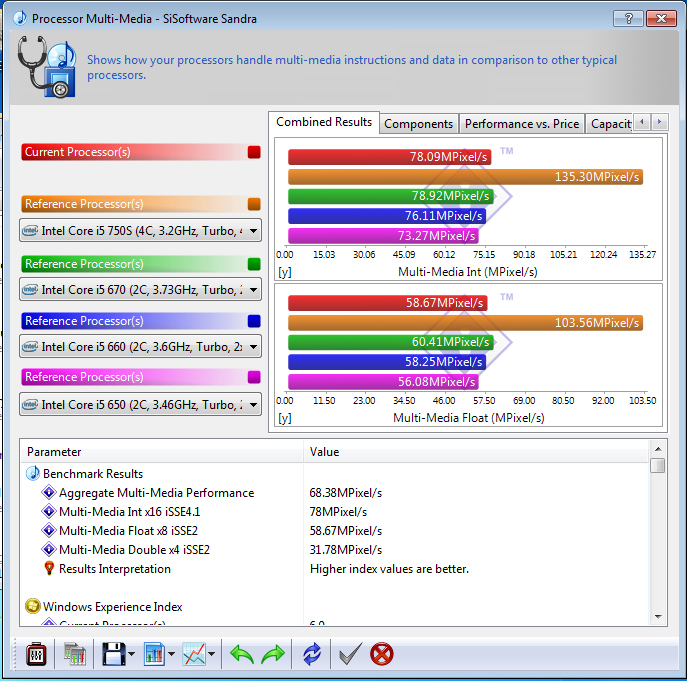Open the save dropdown arrow beside floppy
The height and width of the screenshot is (681, 687).
coord(131,654)
